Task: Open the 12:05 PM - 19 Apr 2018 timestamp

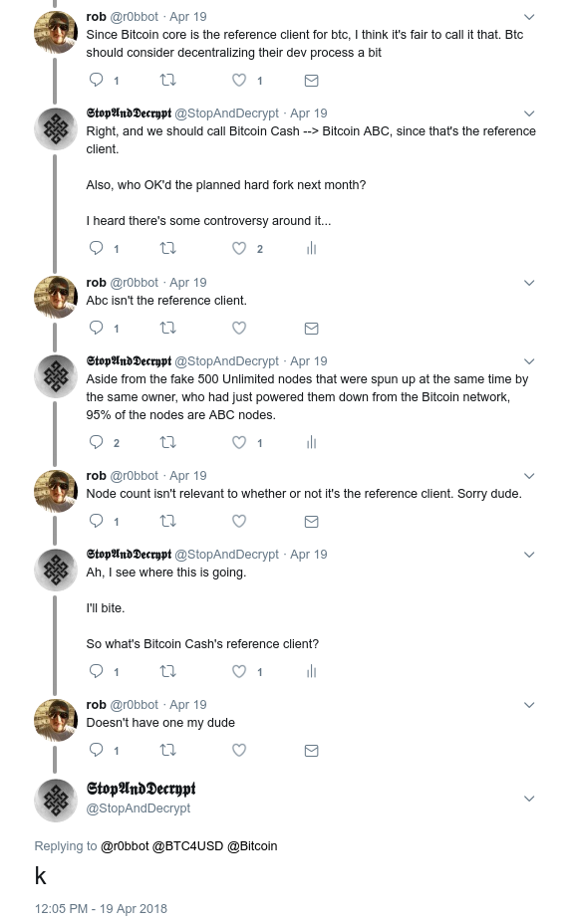Action: click(x=101, y=909)
